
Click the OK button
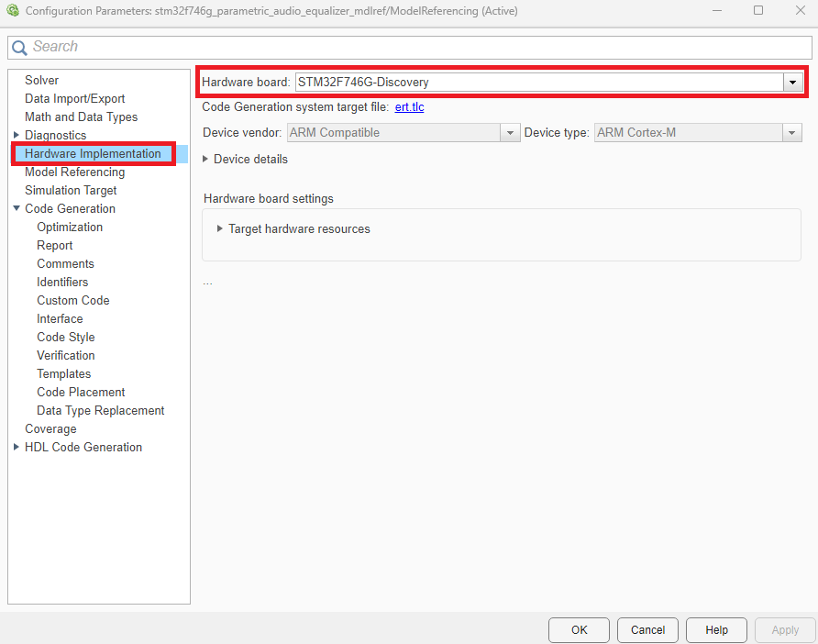pyautogui.click(x=579, y=630)
